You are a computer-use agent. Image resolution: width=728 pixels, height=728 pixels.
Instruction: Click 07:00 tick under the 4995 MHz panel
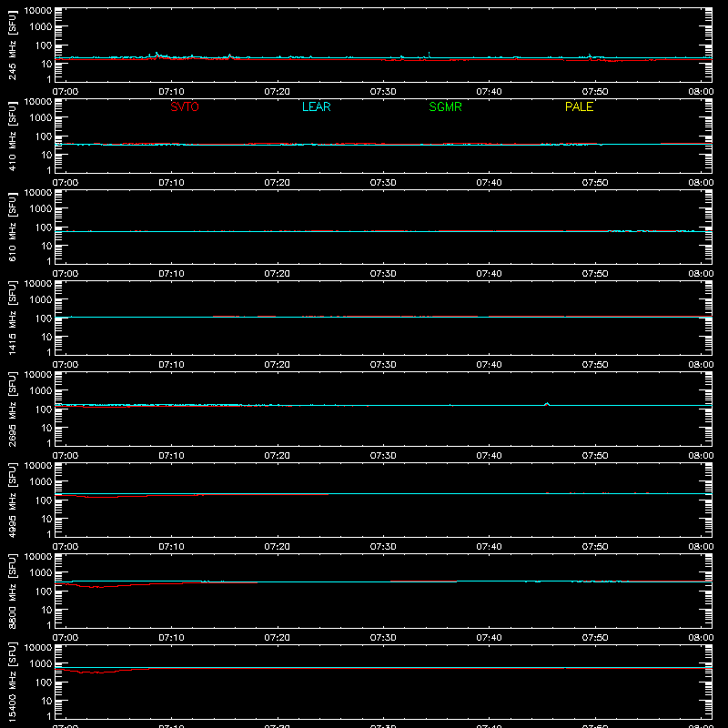[x=66, y=547]
